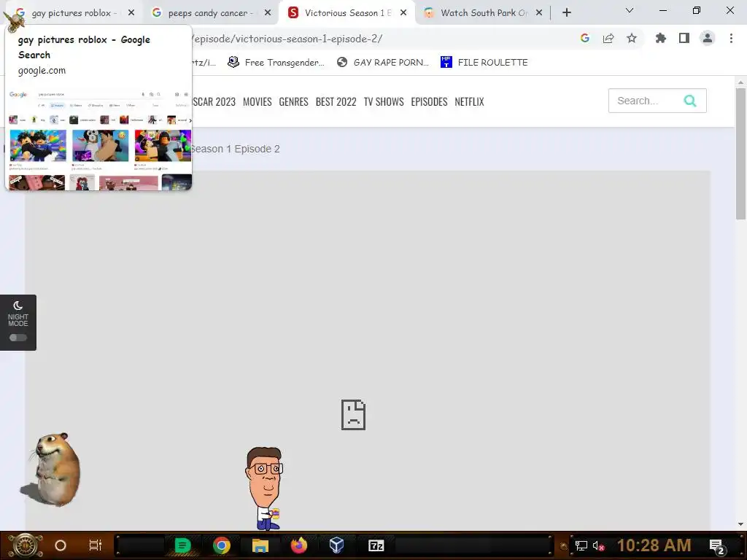Bookmark this page with the star icon
The width and height of the screenshot is (747, 560).
632,39
